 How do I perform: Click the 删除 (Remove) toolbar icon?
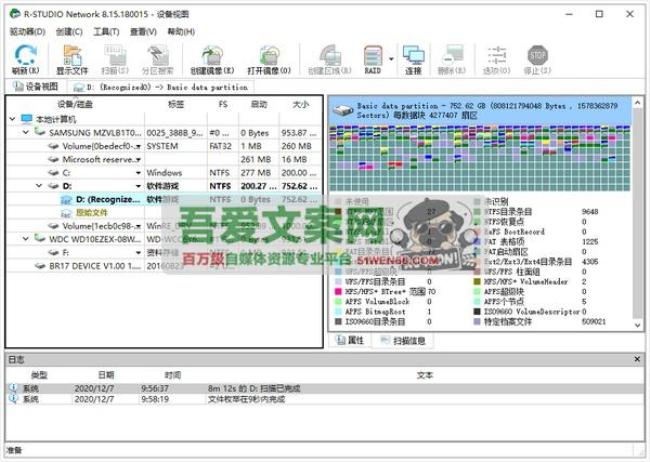pos(451,59)
